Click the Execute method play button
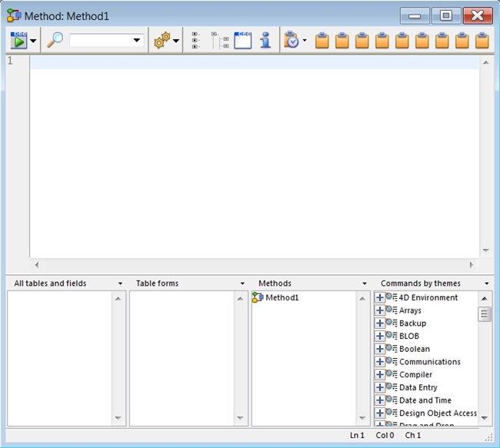 coord(18,41)
